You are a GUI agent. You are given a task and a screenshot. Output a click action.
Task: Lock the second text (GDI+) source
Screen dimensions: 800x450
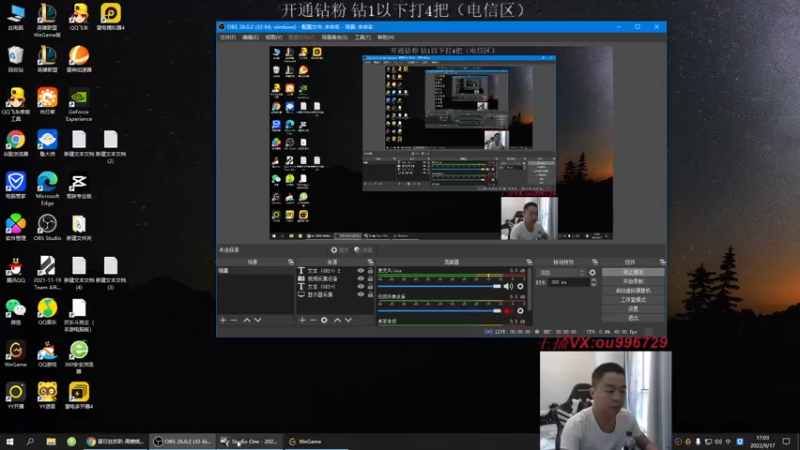coord(370,287)
